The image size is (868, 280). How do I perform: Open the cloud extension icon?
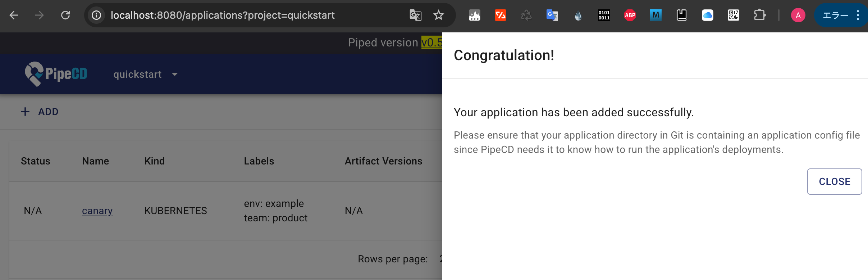click(707, 15)
